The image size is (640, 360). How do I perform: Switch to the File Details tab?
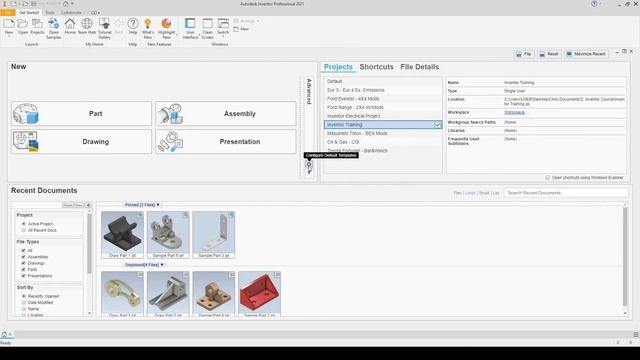pyautogui.click(x=420, y=67)
